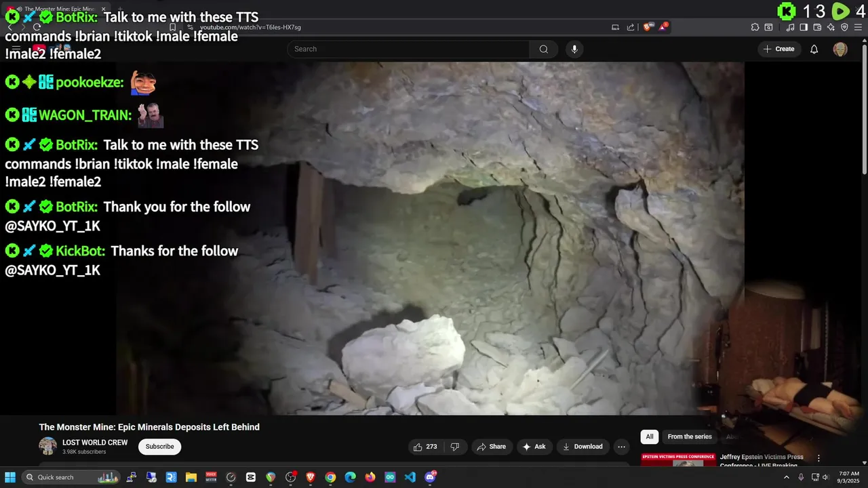Viewport: 868px width, 488px height.
Task: Open File Explorer from the taskbar
Action: coord(191,477)
